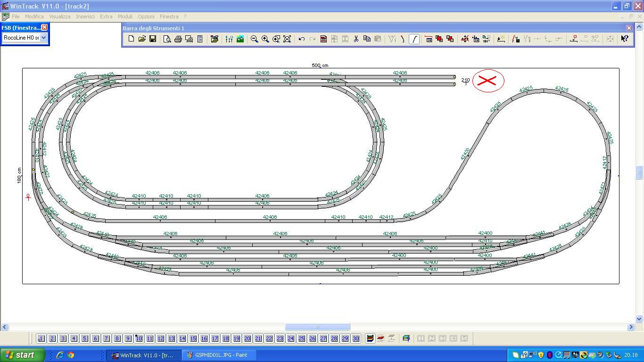Toggle layer 25 button
The width and height of the screenshot is (644, 362).
coord(301,338)
